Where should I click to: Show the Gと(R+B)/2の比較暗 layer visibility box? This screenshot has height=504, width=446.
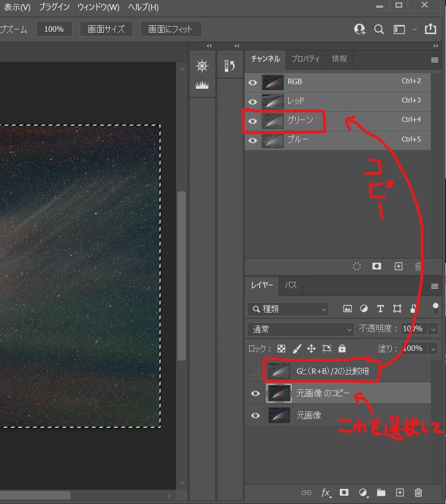[x=255, y=371]
